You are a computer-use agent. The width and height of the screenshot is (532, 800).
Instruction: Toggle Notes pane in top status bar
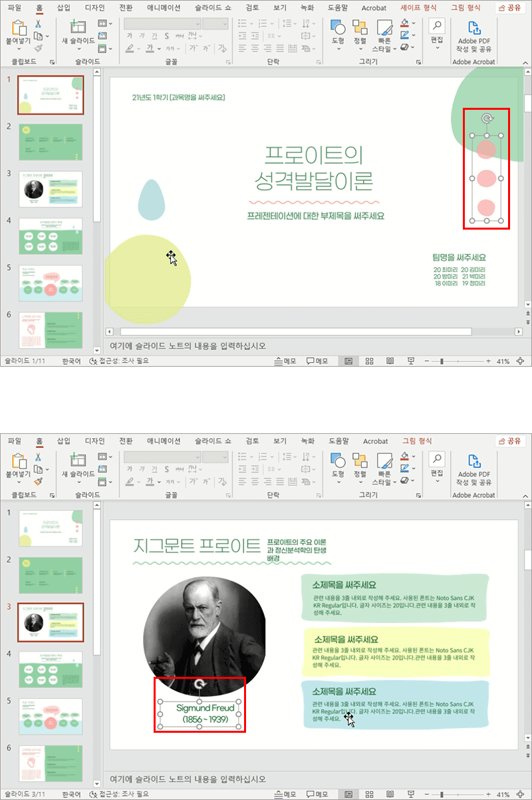[x=285, y=361]
